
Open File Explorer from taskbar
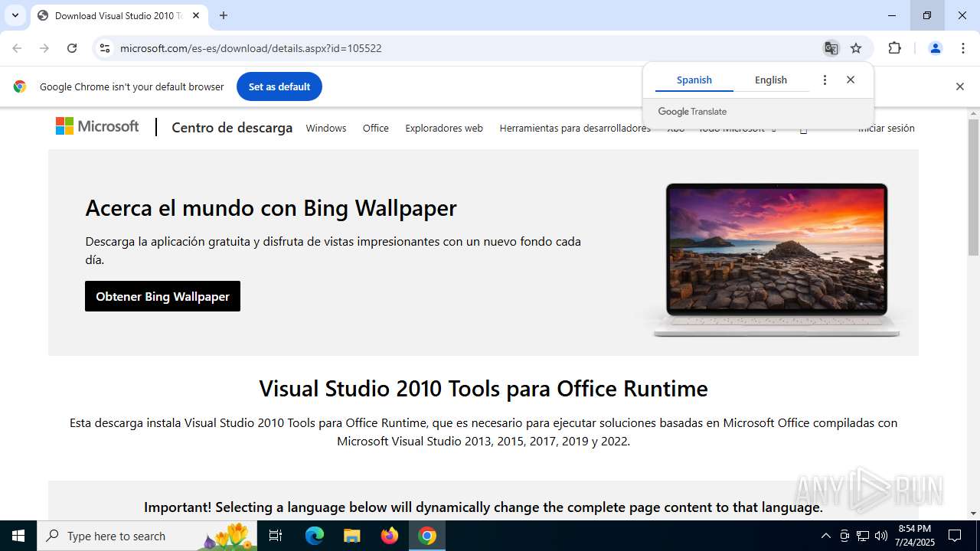(x=352, y=536)
